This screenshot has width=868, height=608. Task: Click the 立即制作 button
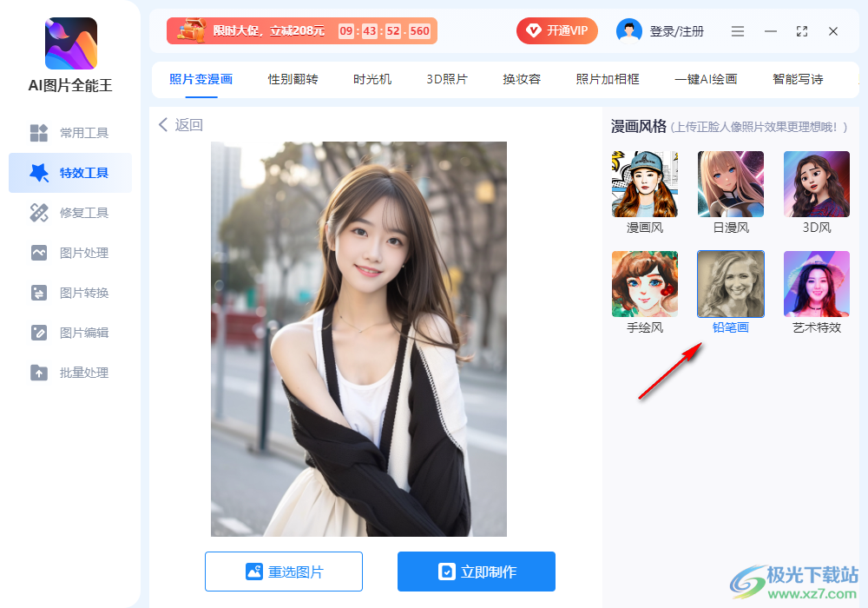476,572
